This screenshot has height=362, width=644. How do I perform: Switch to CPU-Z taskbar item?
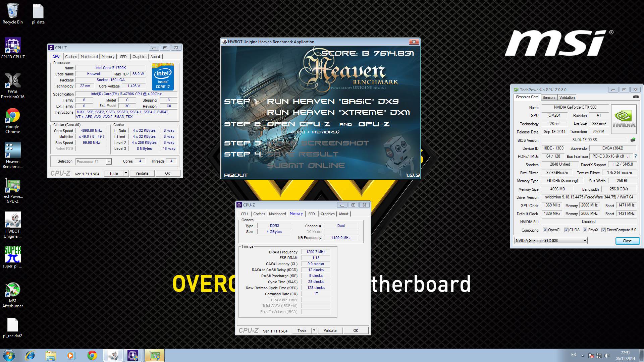(x=133, y=355)
